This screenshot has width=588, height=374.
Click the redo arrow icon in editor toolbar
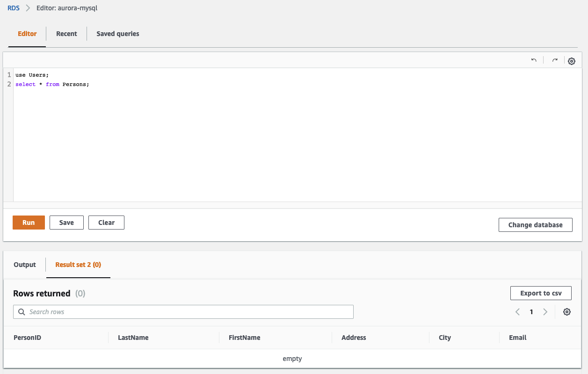pyautogui.click(x=555, y=60)
